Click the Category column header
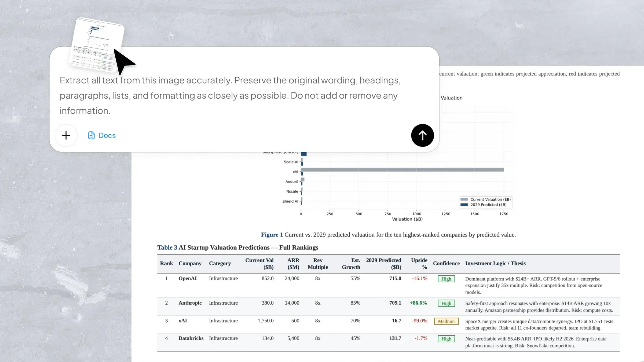Image resolution: width=644 pixels, height=362 pixels. 220,263
